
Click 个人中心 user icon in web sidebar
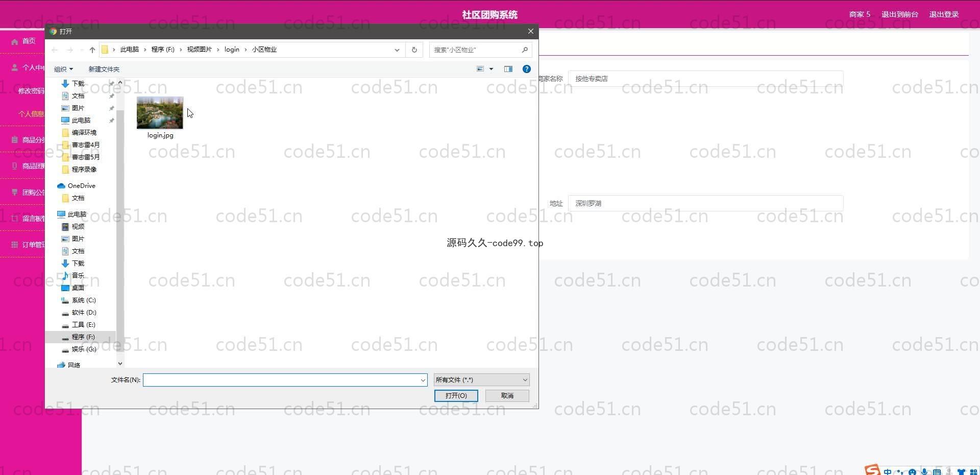pyautogui.click(x=15, y=67)
